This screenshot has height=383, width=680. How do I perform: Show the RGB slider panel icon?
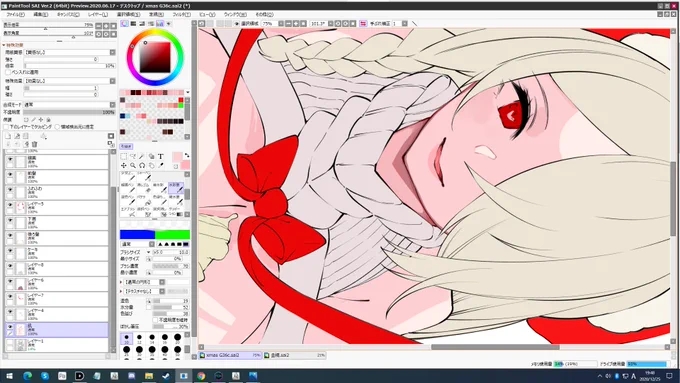(x=133, y=24)
